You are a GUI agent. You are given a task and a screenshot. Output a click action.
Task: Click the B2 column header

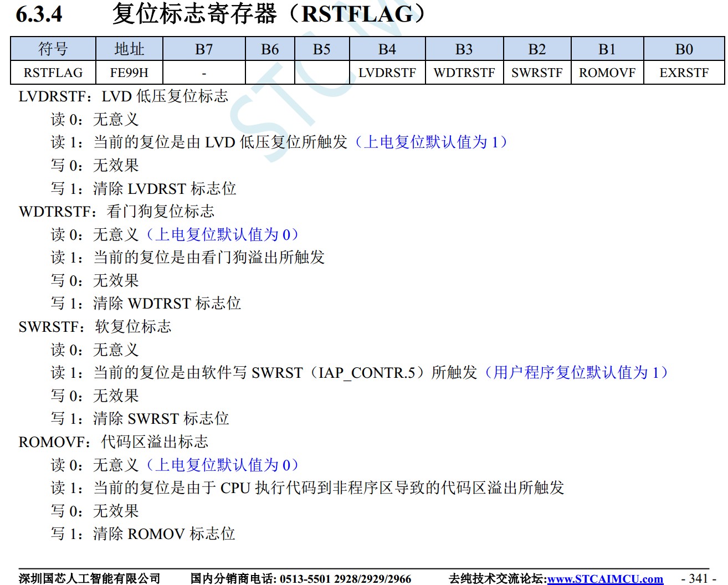click(537, 49)
